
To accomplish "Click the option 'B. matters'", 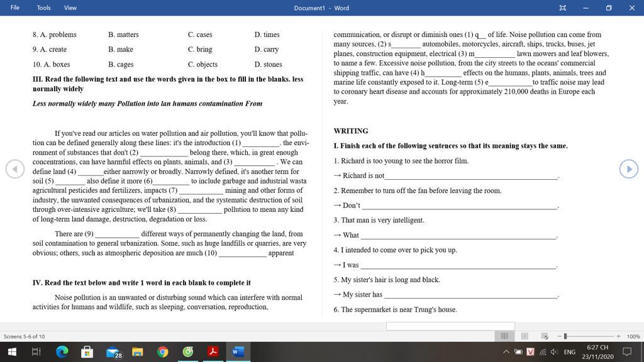I will 124,35.
